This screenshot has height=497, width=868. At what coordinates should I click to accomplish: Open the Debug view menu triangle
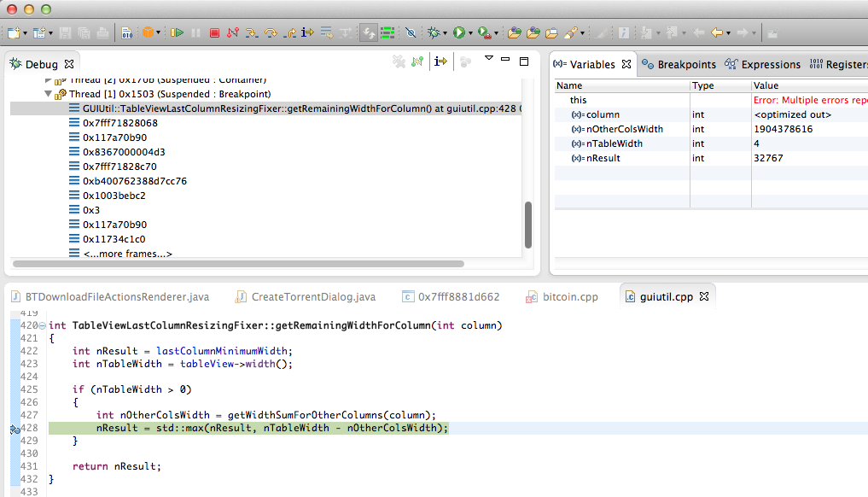489,57
